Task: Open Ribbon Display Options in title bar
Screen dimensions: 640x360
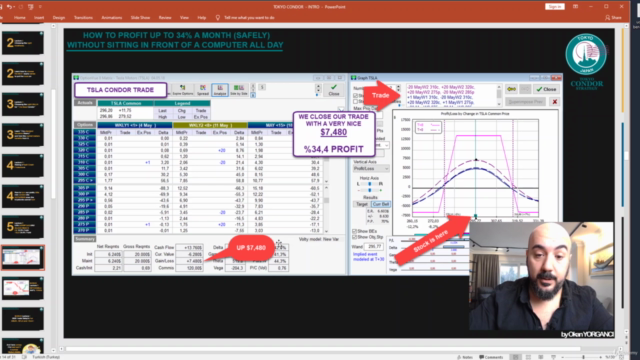Action: click(x=576, y=7)
